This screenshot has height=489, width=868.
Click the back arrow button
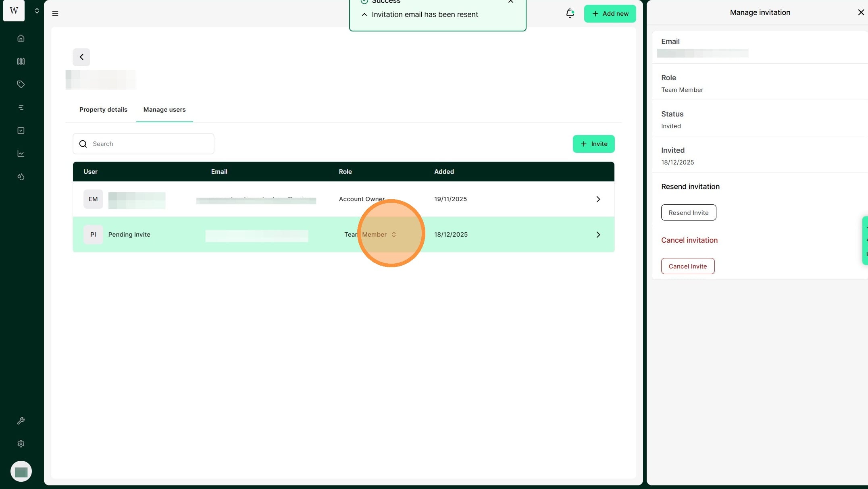pyautogui.click(x=81, y=57)
